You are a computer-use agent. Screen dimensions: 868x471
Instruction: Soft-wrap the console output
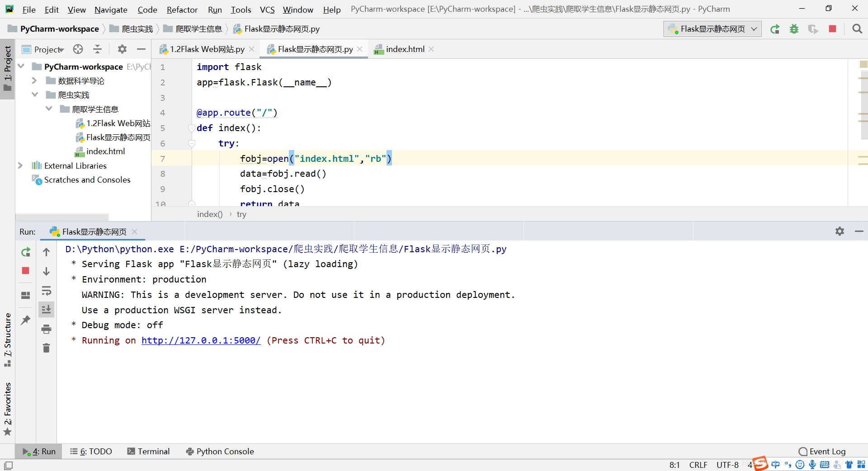47,291
